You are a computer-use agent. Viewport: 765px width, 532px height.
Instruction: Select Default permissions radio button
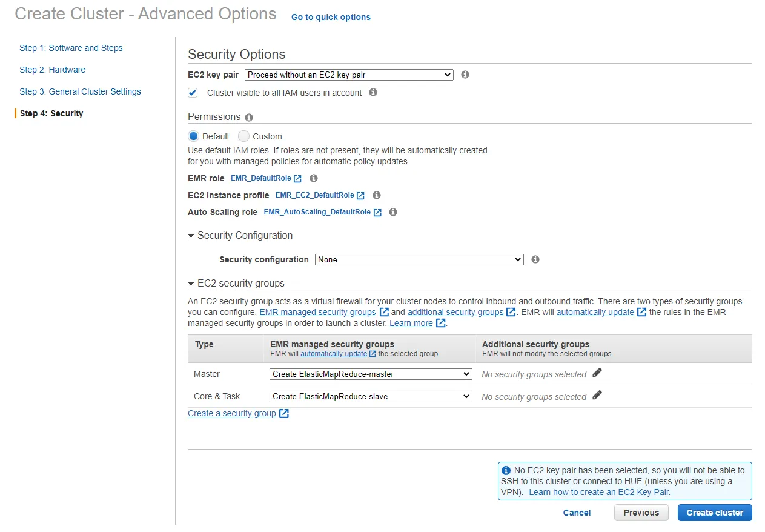point(194,136)
